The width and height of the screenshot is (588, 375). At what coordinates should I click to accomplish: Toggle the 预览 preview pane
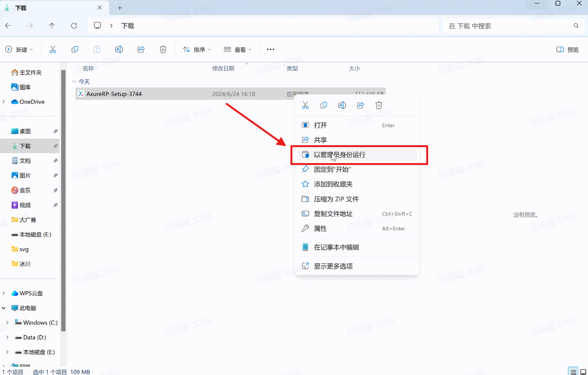[x=568, y=50]
